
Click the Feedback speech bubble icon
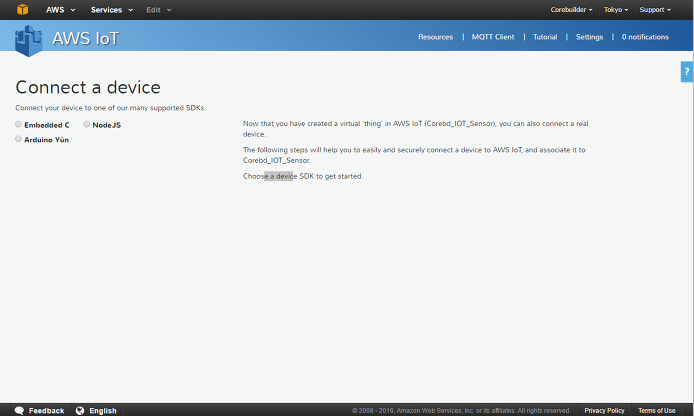(x=19, y=411)
